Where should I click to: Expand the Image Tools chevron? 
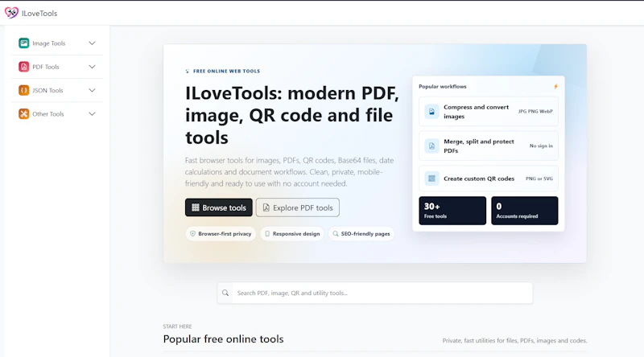coord(92,43)
